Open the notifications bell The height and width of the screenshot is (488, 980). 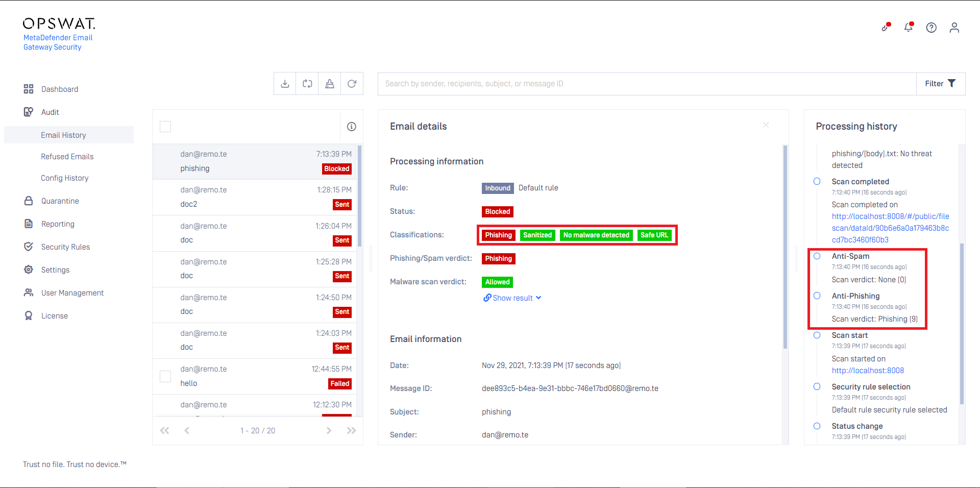pos(909,27)
